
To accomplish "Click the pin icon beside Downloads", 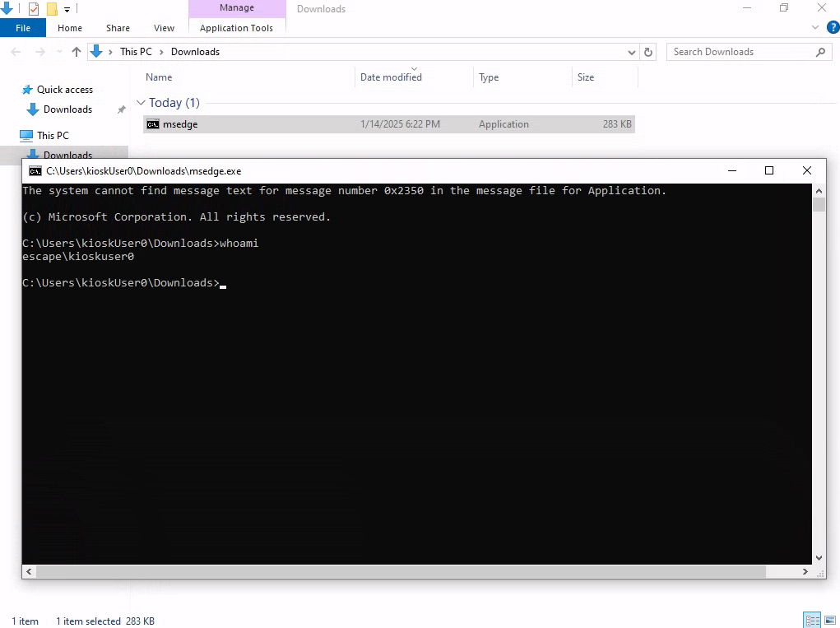I will [x=122, y=109].
